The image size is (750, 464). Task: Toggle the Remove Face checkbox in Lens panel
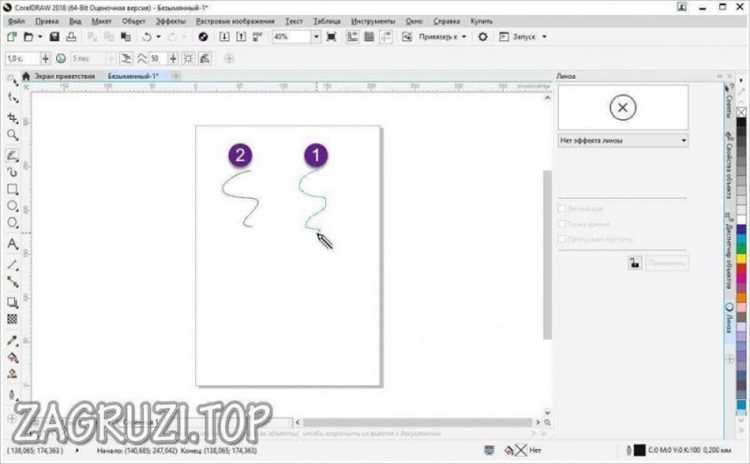[562, 238]
